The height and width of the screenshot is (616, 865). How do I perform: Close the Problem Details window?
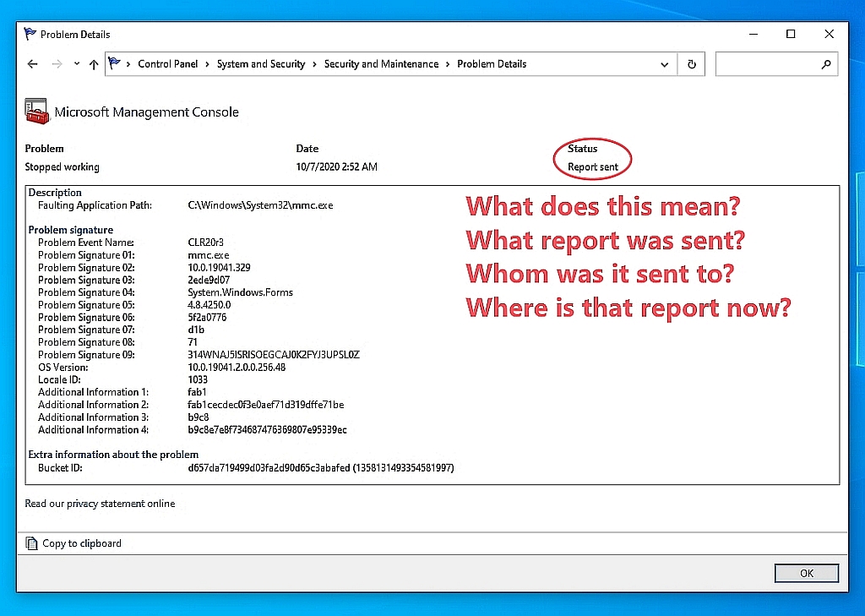[x=829, y=34]
